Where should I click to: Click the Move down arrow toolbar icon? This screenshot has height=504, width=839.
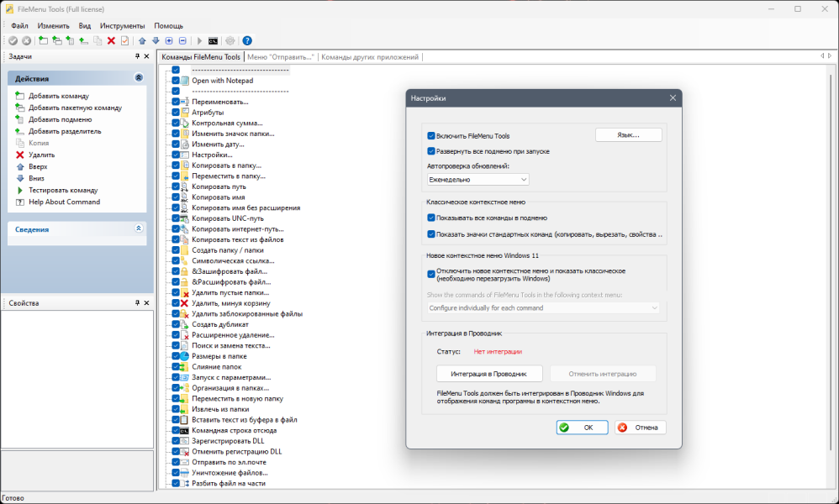coord(156,40)
